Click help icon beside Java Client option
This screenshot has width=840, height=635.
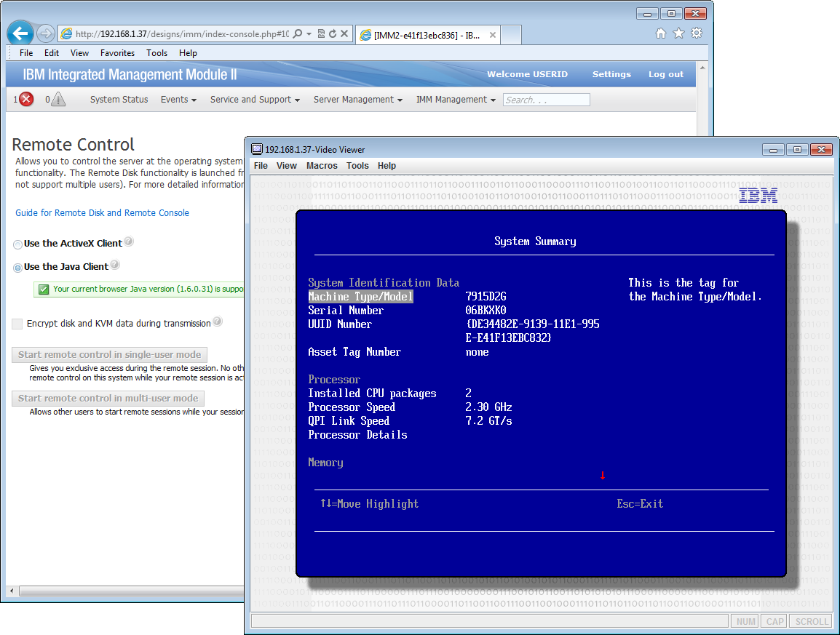point(115,265)
